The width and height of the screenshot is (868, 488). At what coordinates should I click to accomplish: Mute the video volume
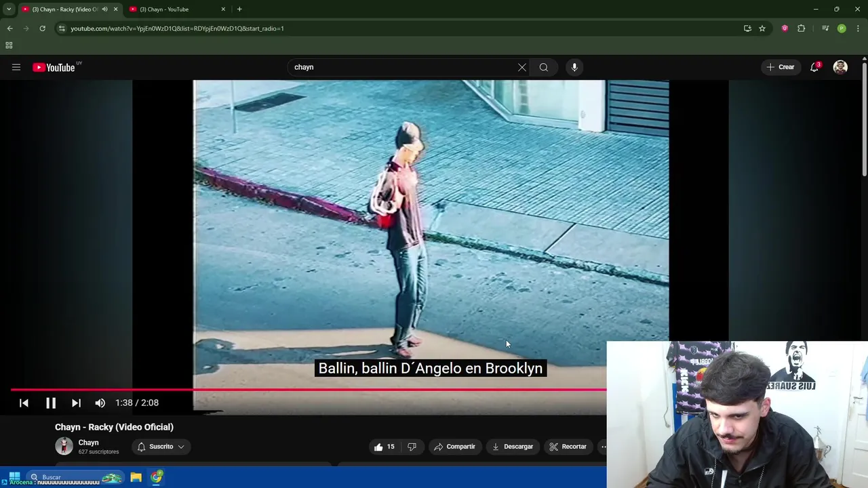click(100, 403)
